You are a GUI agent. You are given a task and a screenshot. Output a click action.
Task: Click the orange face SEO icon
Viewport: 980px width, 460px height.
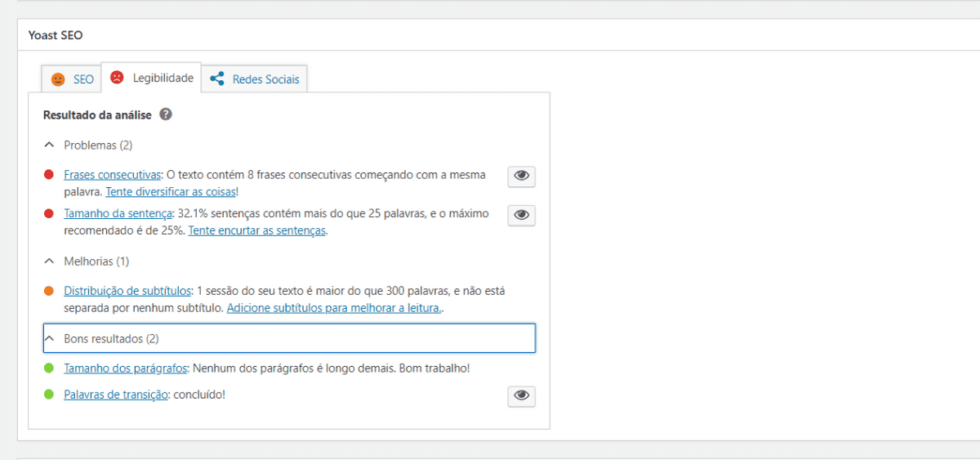coord(58,79)
